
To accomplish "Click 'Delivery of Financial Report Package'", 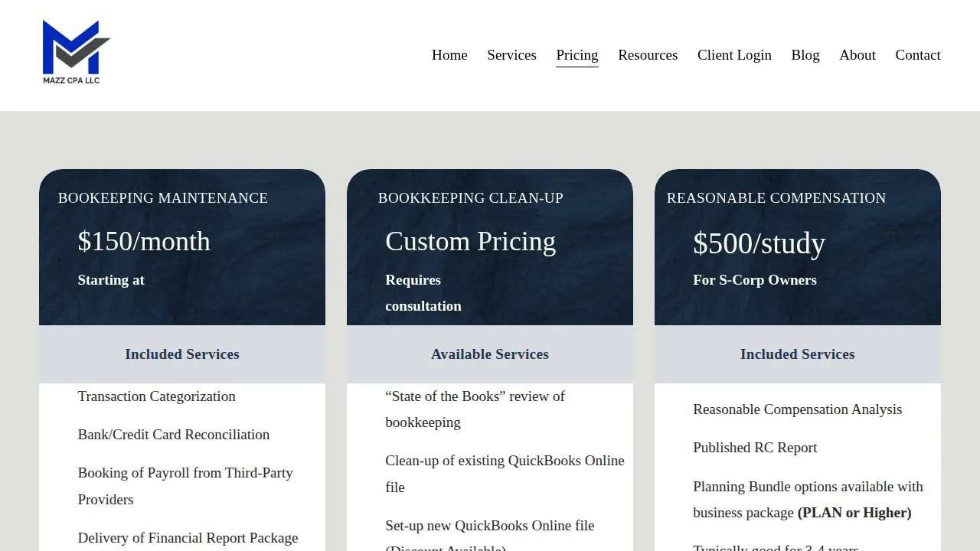I will tap(188, 538).
